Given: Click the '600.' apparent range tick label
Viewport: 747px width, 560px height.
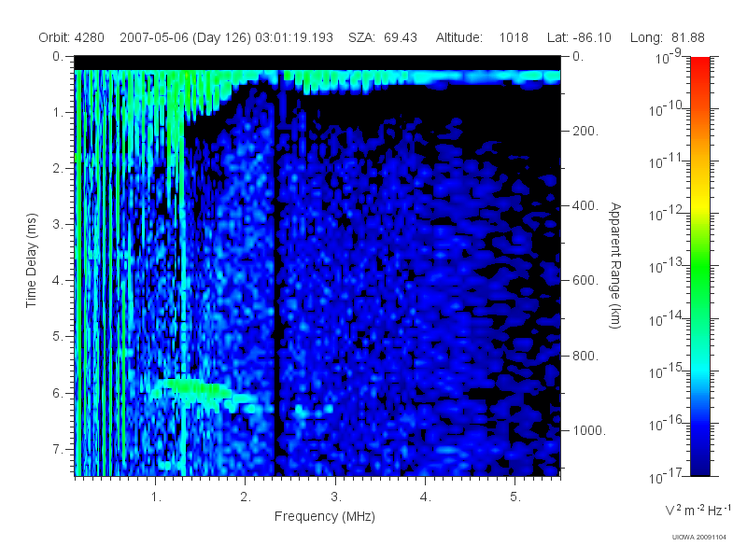Looking at the screenshot, I should tap(585, 281).
